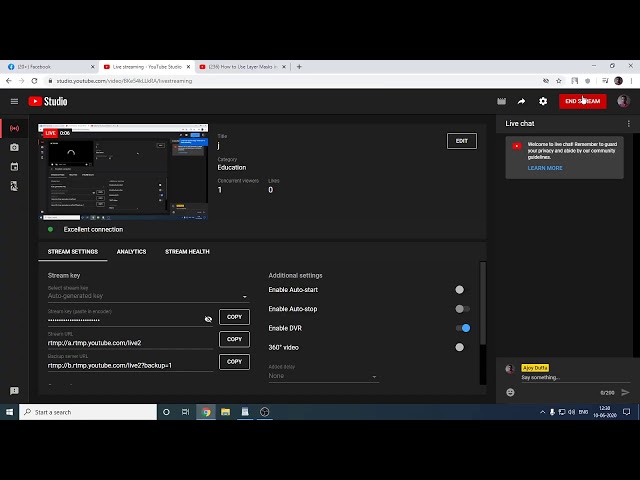Switch to Live streaming YouTube Studio tab
The width and height of the screenshot is (640, 480).
click(x=146, y=67)
